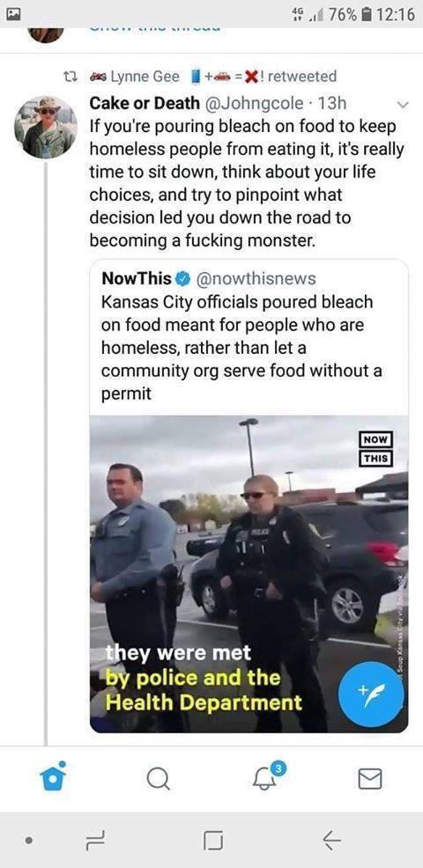
Task: Open the @nowthisnews handle
Action: (x=255, y=278)
